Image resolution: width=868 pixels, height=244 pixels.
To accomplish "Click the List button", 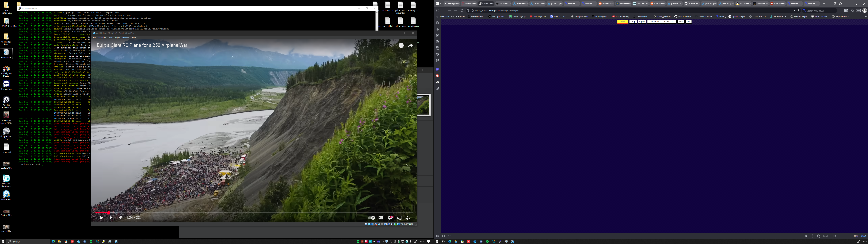I will (x=689, y=22).
